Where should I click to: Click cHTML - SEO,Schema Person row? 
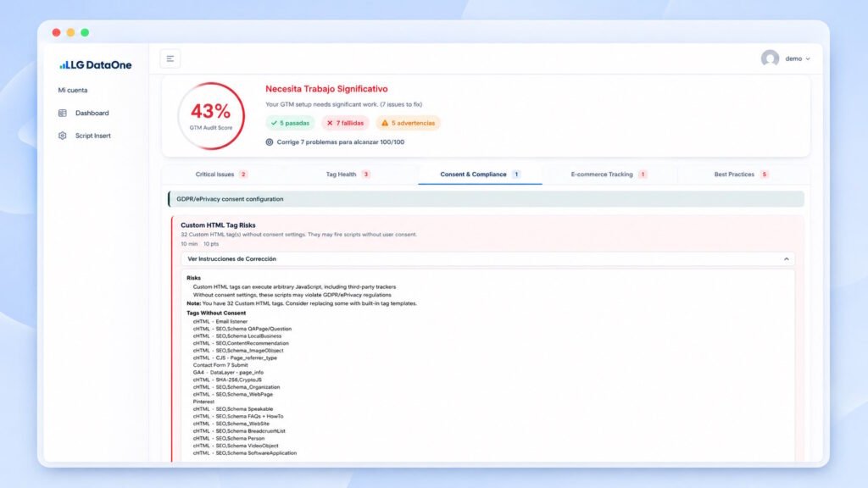tap(229, 438)
